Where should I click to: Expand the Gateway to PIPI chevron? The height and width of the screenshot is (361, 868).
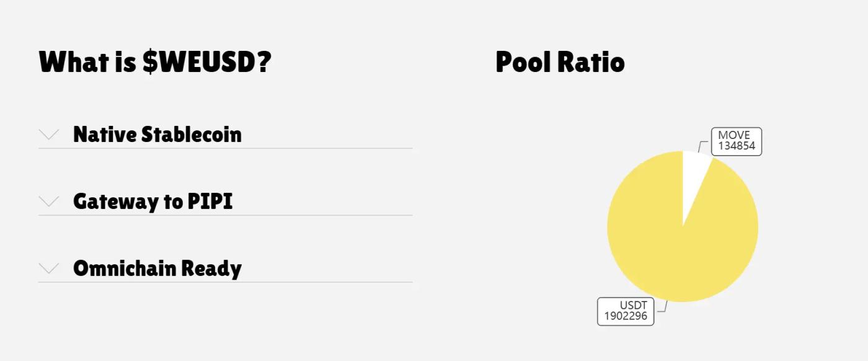[x=49, y=201]
